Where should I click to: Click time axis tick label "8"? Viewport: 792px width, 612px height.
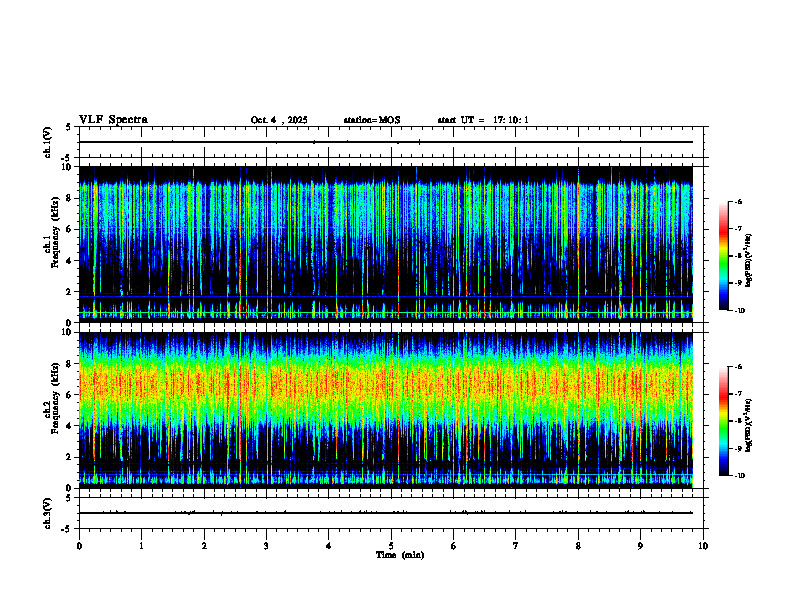pos(578,546)
